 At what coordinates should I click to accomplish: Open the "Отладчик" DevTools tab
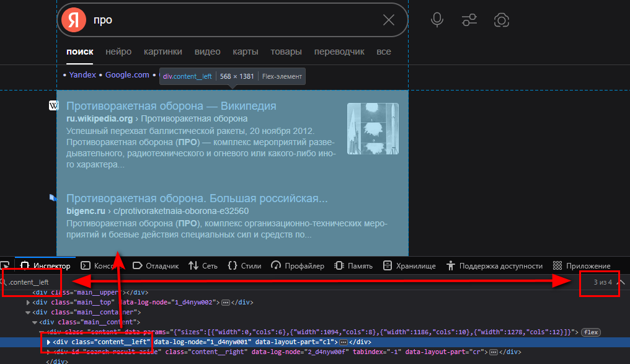point(156,265)
